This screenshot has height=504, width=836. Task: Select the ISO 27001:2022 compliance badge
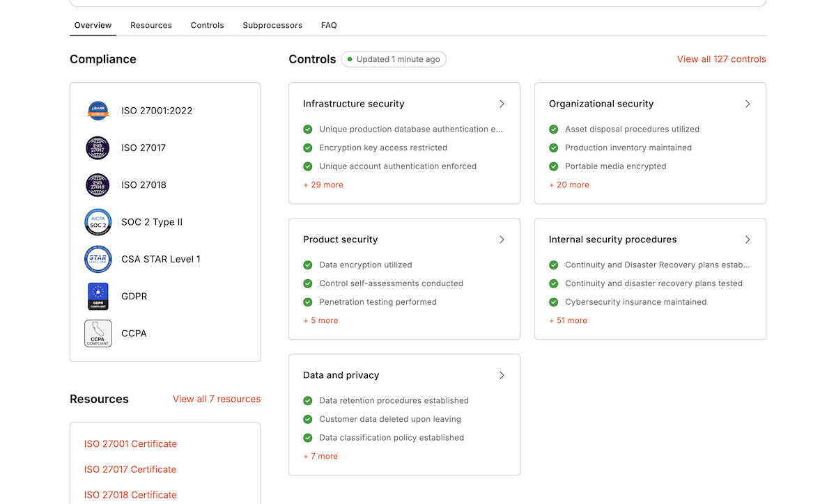(98, 110)
